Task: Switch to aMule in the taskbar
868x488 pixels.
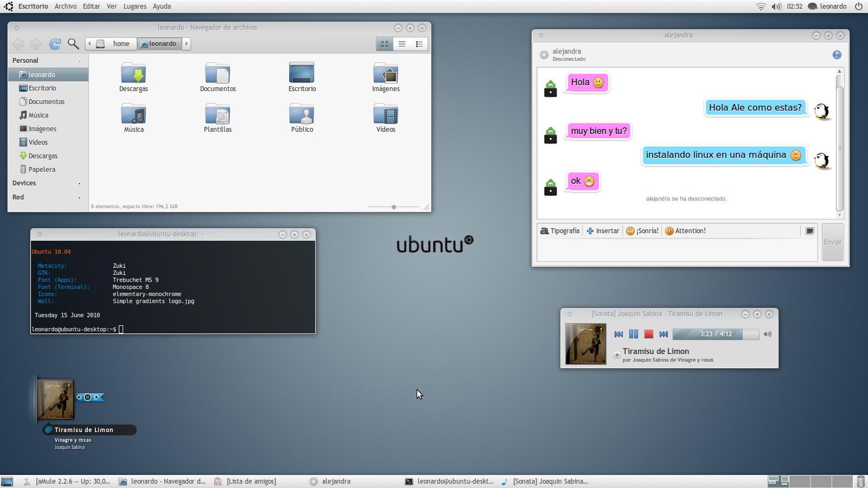Action: point(67,481)
